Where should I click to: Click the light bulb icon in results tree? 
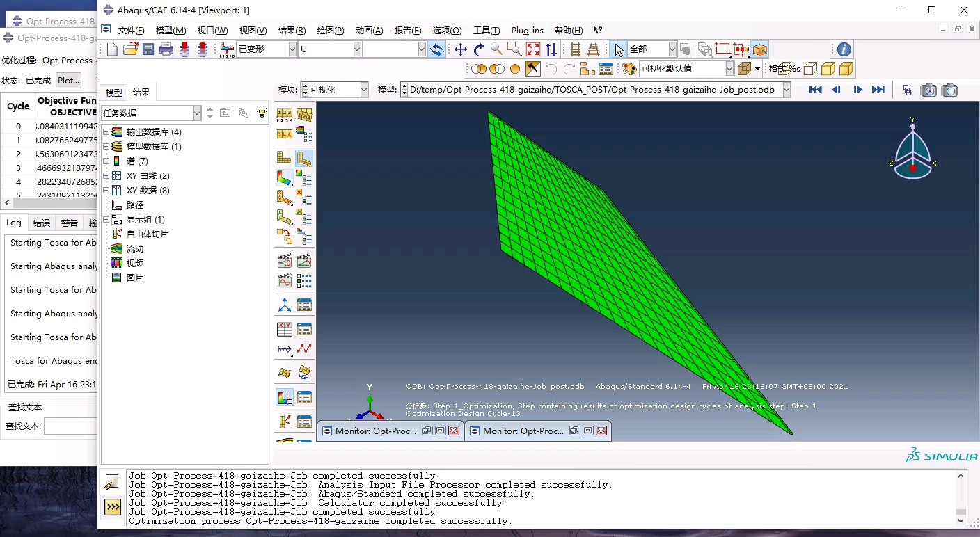pos(262,113)
